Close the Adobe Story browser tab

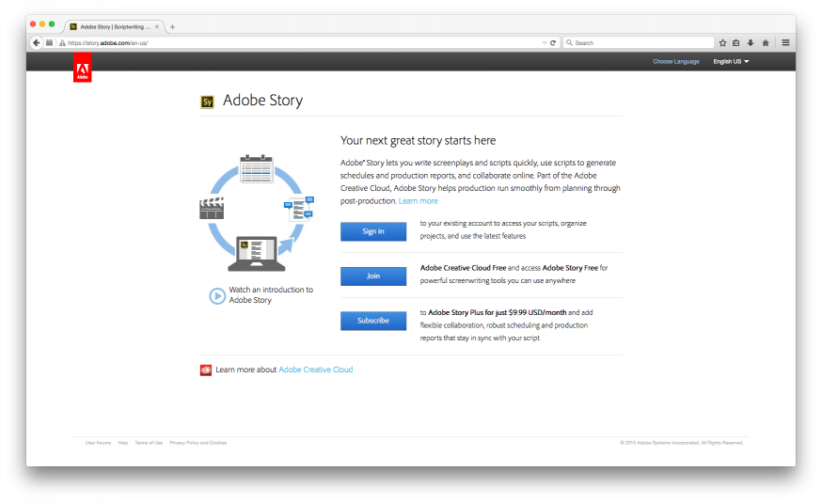pos(157,26)
